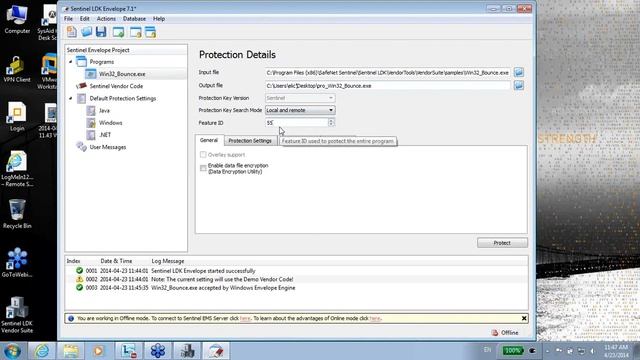The width and height of the screenshot is (640, 360).
Task: Open the Protection Key Version dropdown
Action: pyautogui.click(x=300, y=98)
